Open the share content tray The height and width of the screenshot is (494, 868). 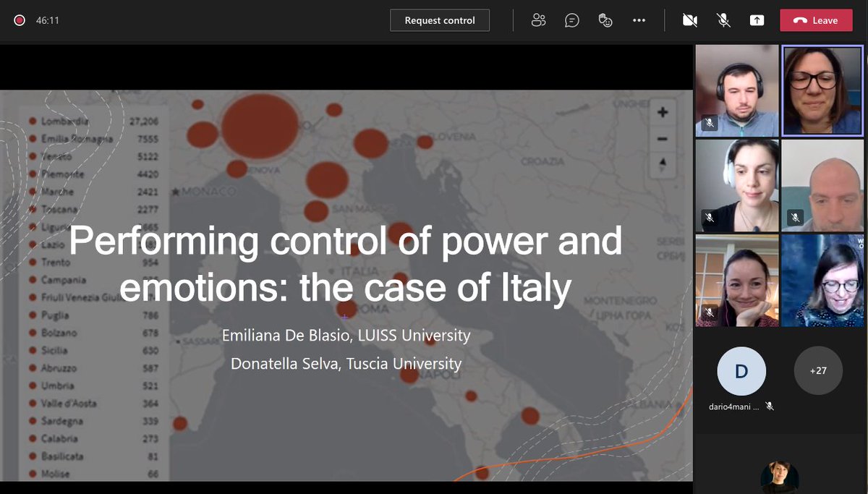click(x=757, y=20)
